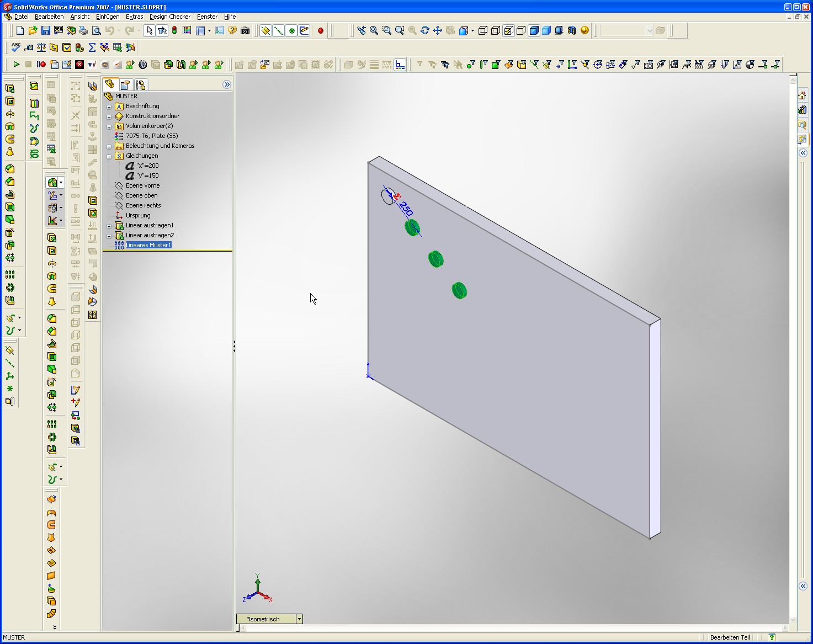Select Linear austragen1 in feature tree

coord(149,225)
